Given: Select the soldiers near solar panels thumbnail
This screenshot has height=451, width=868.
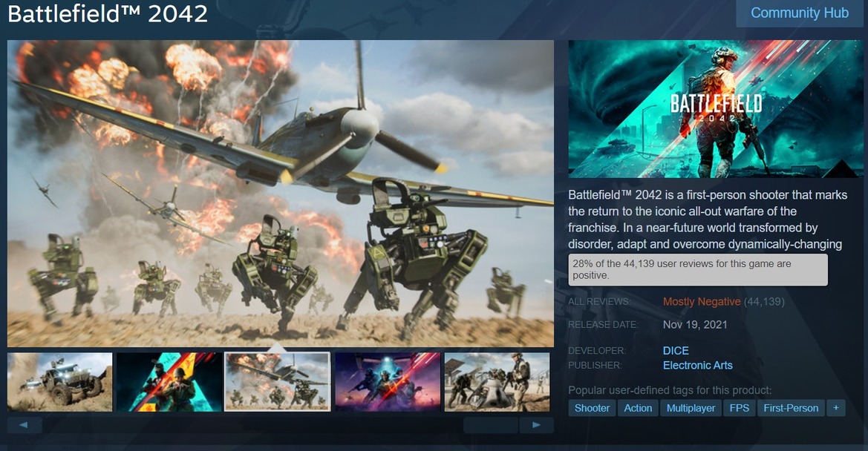Looking at the screenshot, I should tap(497, 382).
